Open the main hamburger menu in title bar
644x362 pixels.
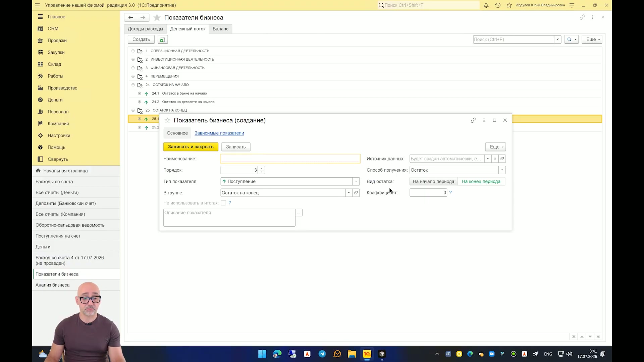click(37, 5)
